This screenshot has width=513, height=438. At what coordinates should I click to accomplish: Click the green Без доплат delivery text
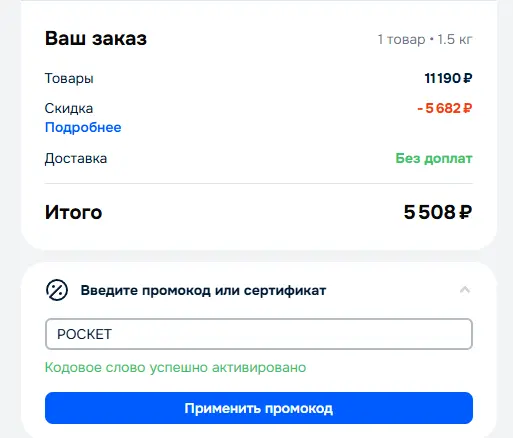(434, 158)
